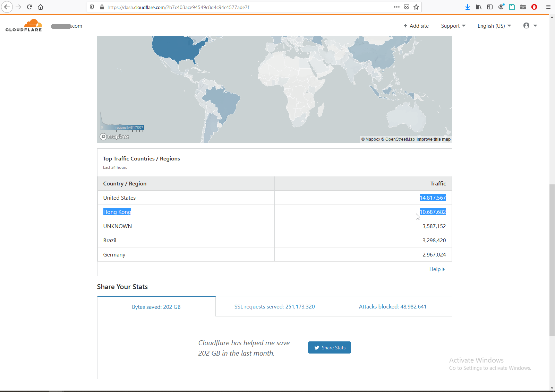The width and height of the screenshot is (555, 392).
Task: Click the teal save extension icon
Action: [x=512, y=7]
